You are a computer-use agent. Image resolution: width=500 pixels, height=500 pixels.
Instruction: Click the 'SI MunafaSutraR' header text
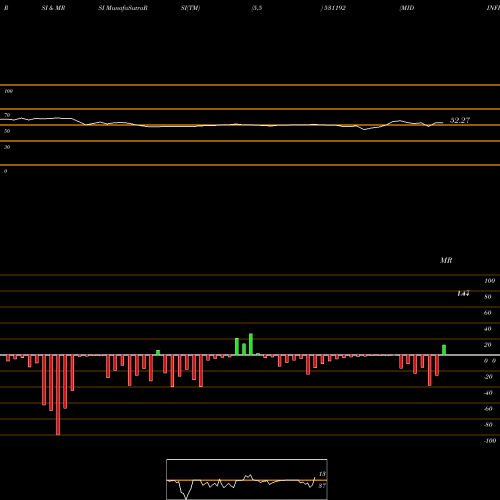123,8
